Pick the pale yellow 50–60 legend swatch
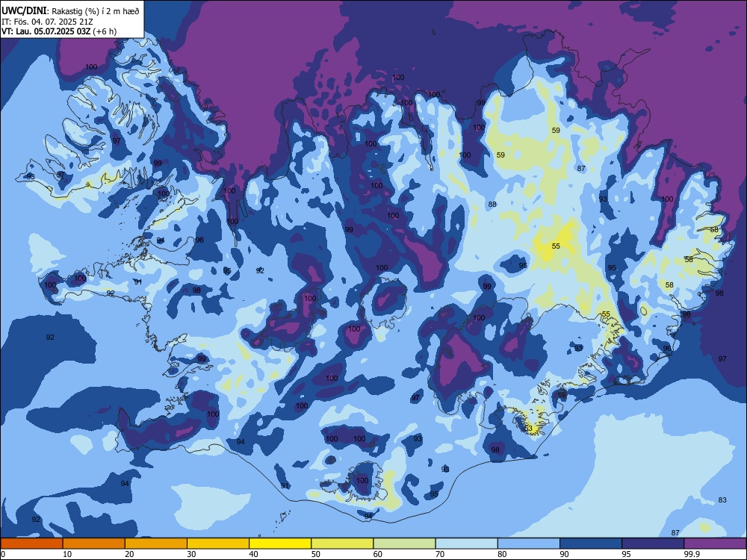Image resolution: width=747 pixels, height=560 pixels. pos(342,544)
